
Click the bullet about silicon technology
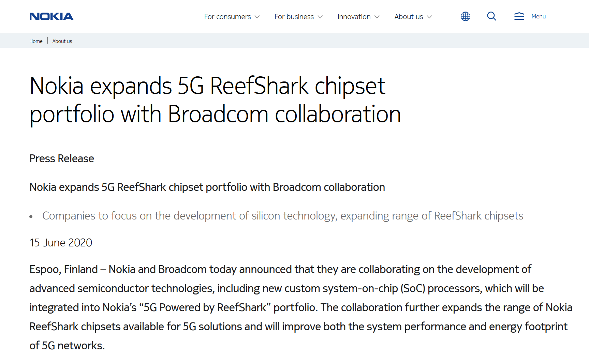(x=282, y=216)
